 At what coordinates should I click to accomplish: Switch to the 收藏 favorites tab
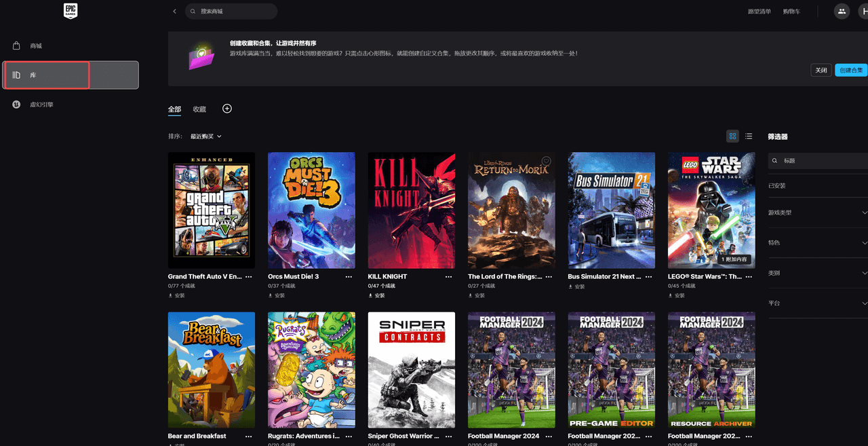pyautogui.click(x=199, y=109)
